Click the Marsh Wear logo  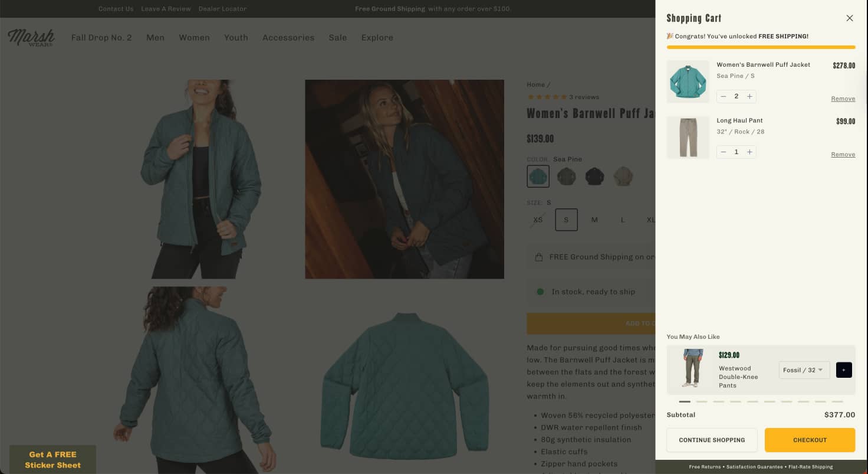pos(31,37)
